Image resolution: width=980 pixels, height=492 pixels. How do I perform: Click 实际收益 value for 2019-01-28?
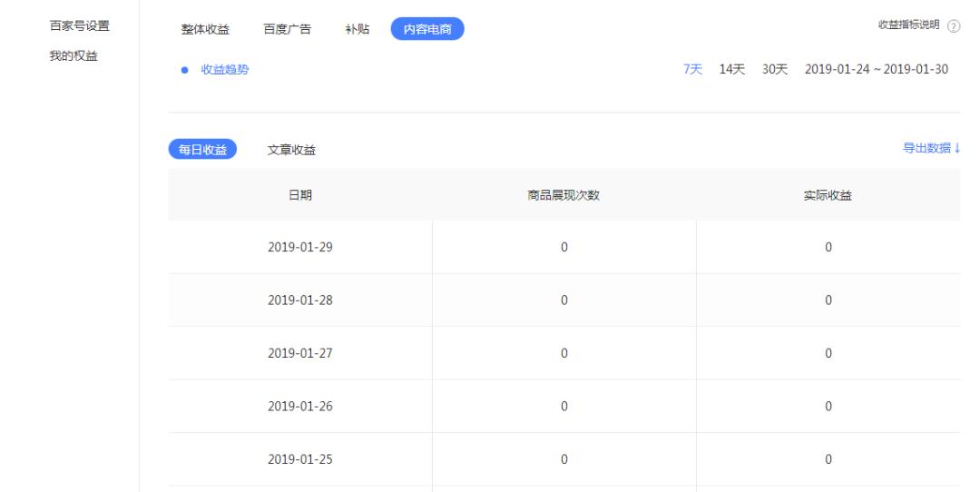click(828, 300)
